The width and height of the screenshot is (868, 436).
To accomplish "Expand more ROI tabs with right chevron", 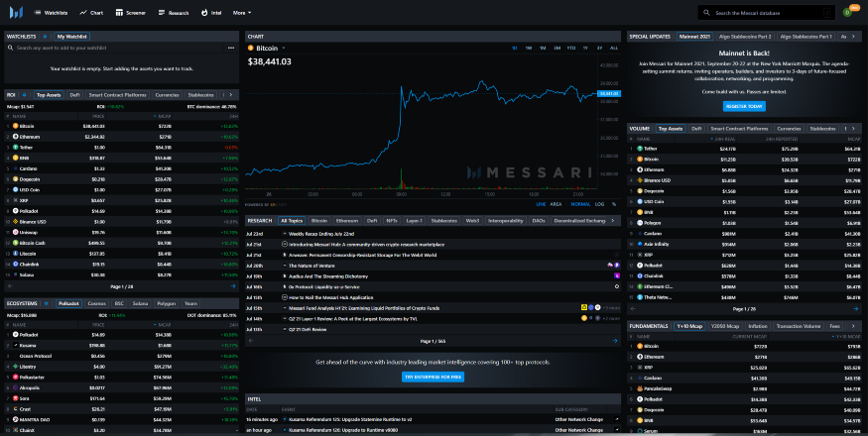I will [x=233, y=95].
